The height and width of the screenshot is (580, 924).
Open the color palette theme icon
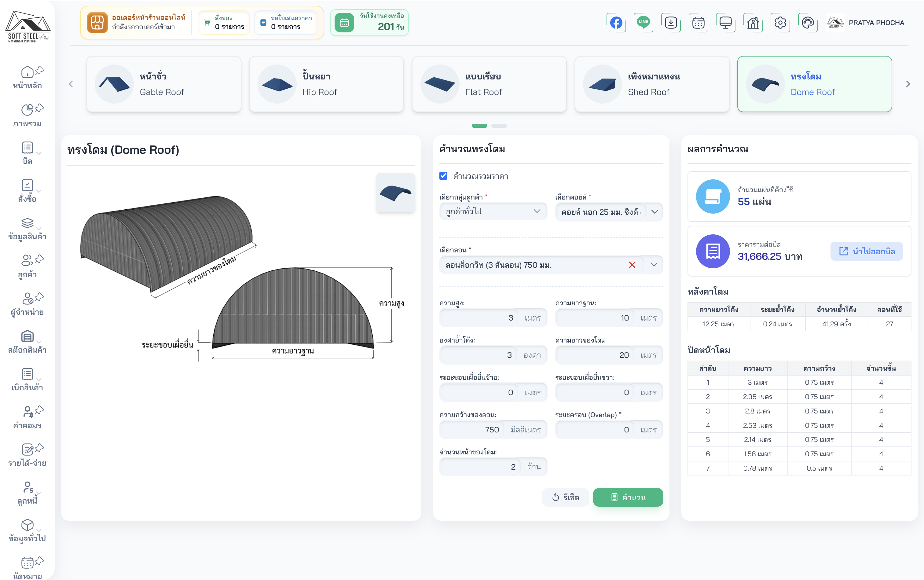click(x=807, y=23)
